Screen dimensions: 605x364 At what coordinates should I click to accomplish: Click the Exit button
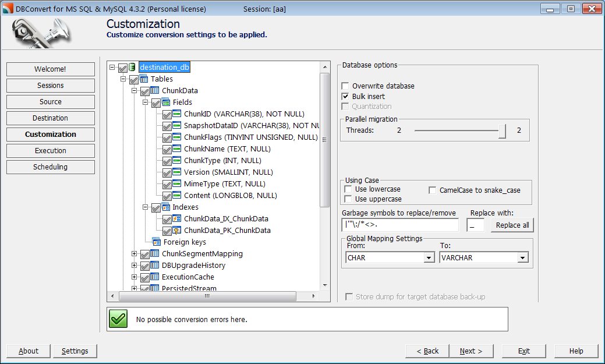[524, 351]
